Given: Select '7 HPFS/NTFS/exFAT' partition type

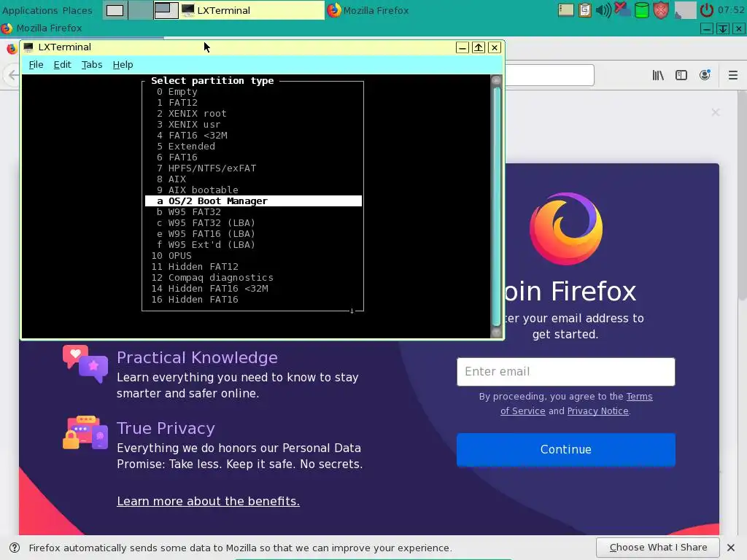Looking at the screenshot, I should click(x=253, y=168).
